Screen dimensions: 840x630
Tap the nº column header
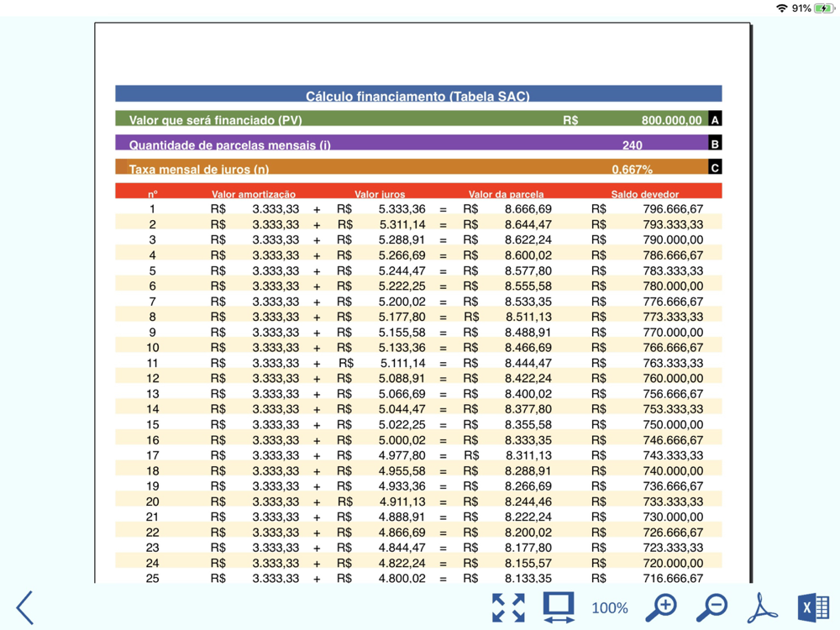tap(153, 194)
